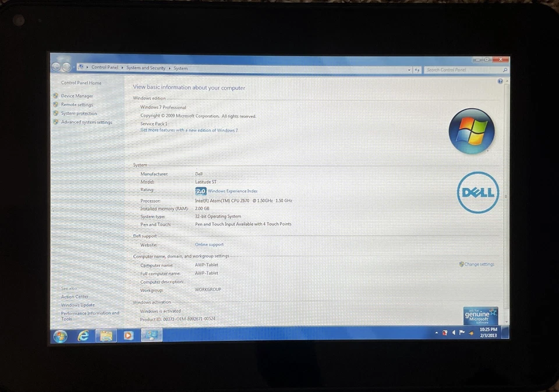This screenshot has width=559, height=392.
Task: Click the Refresh icon in the address bar
Action: 418,70
